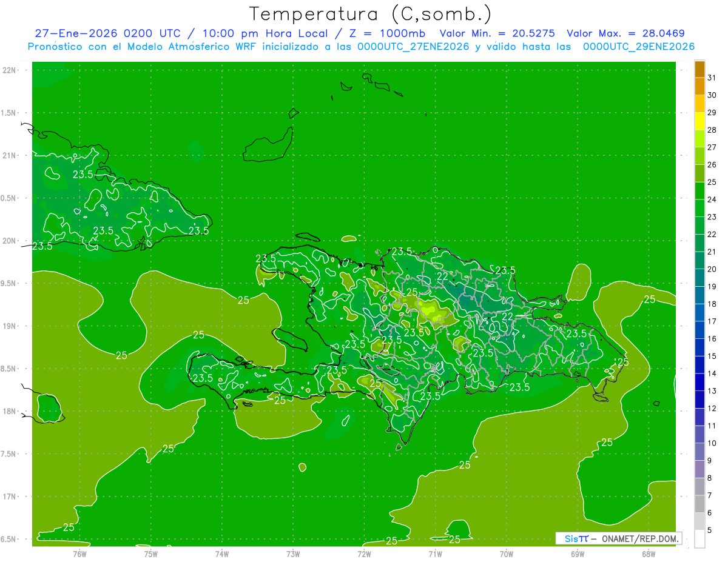
Task: Click the 31 label on the color bar
Action: 712,78
